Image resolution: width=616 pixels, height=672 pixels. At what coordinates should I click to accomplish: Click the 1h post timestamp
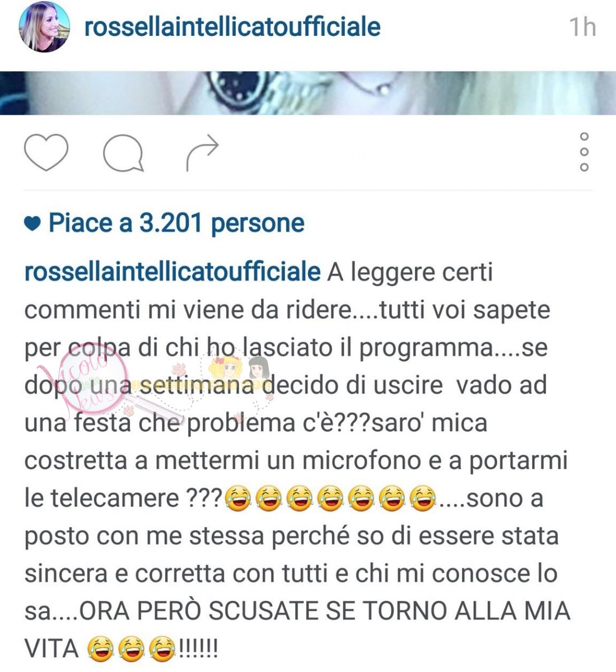(582, 27)
